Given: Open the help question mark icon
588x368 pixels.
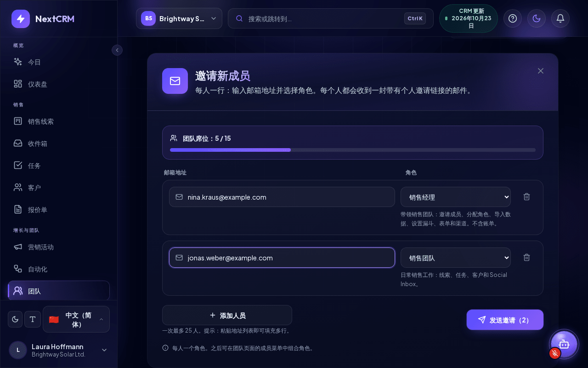Looking at the screenshot, I should (513, 18).
